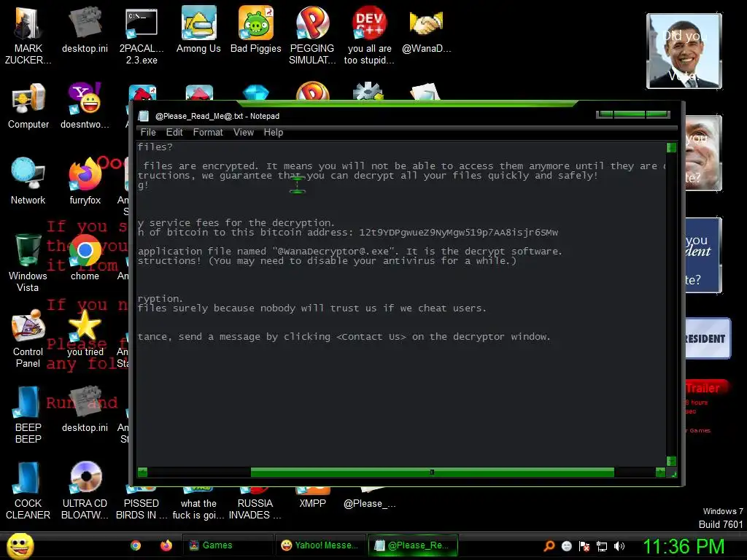Open the DEV C++ 'you all are too stupid' icon

pyautogui.click(x=369, y=34)
